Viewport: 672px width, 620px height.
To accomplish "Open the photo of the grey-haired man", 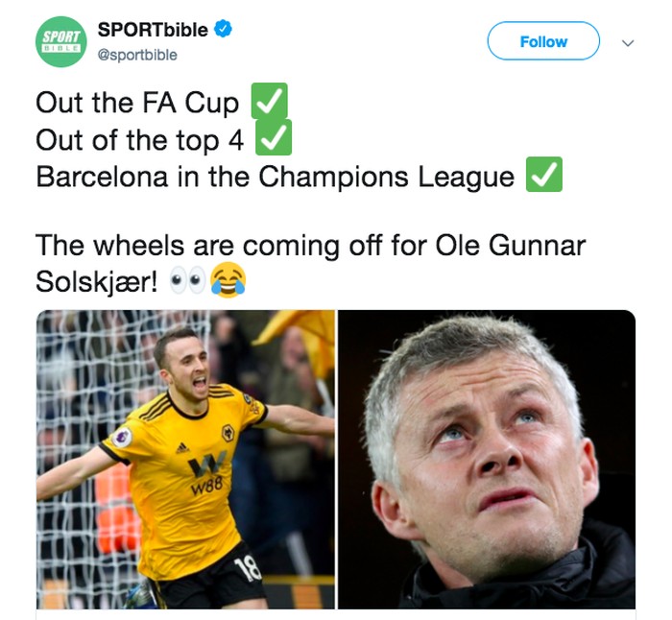I will [x=487, y=459].
